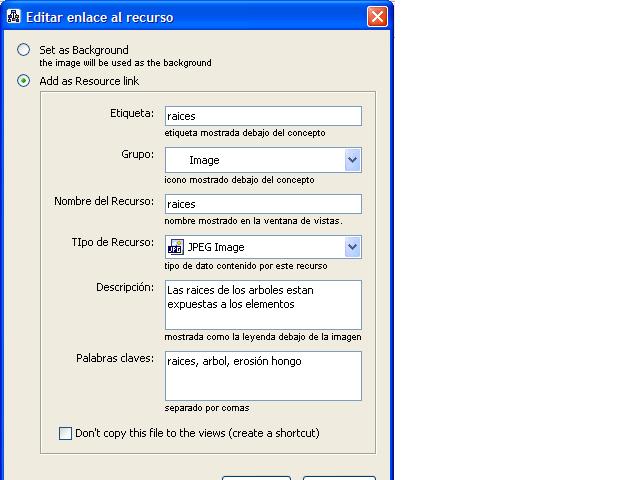Click the JPEG file type icon
This screenshot has width=640, height=480.
tap(177, 247)
